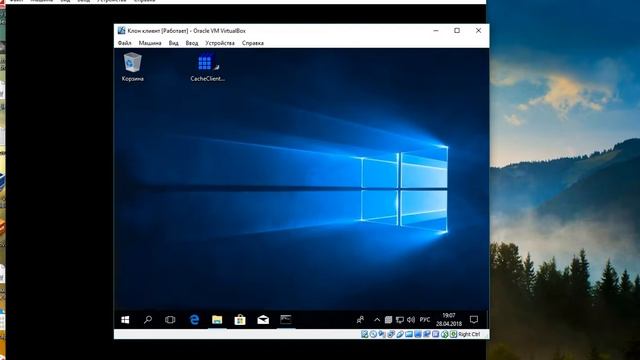The height and width of the screenshot is (360, 640).
Task: Open the Машина menu
Action: pyautogui.click(x=150, y=43)
